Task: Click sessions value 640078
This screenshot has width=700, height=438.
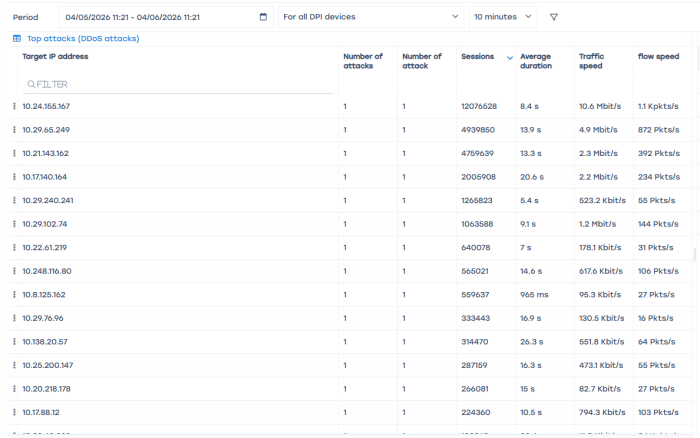Action: click(x=475, y=247)
